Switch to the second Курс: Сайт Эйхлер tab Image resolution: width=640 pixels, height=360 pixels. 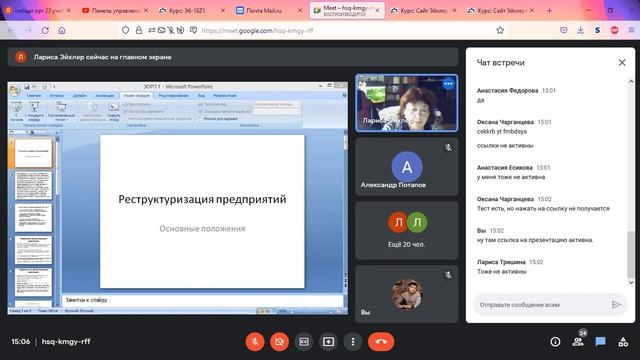(500, 11)
